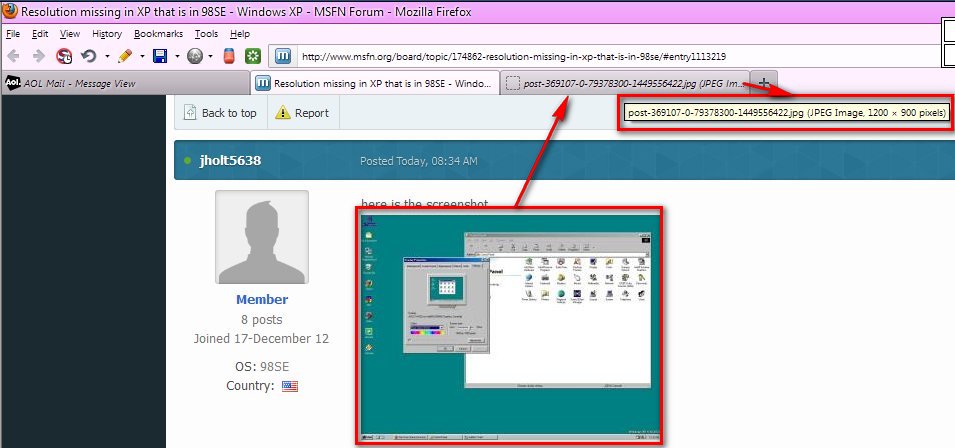Open dropdown arrow beside undo icon
Screen dimensions: 955x448
click(107, 57)
